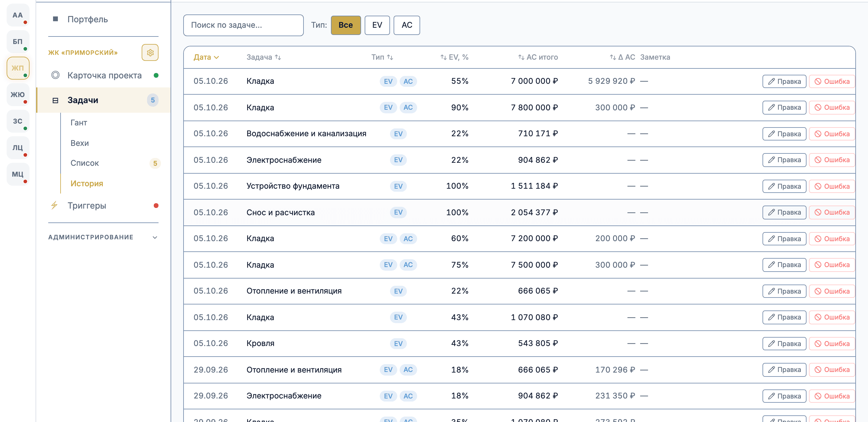868x422 pixels.
Task: Switch to the ЗС project avatar
Action: tap(18, 121)
